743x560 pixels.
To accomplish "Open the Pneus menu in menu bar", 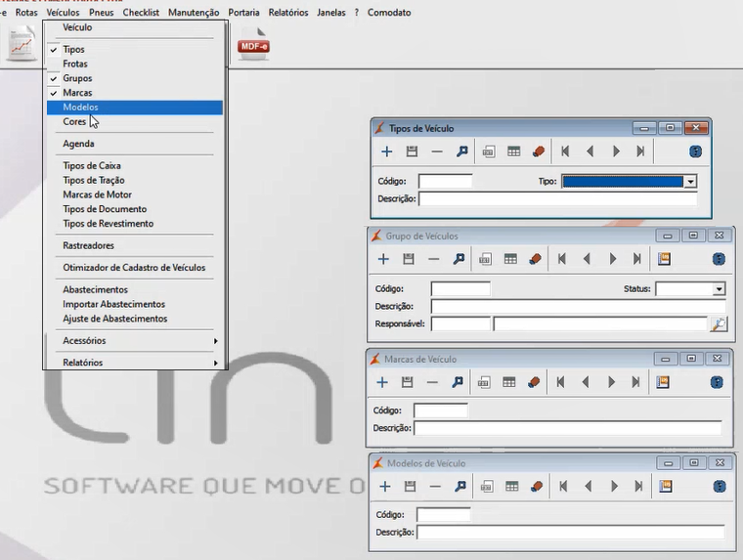I will (102, 13).
